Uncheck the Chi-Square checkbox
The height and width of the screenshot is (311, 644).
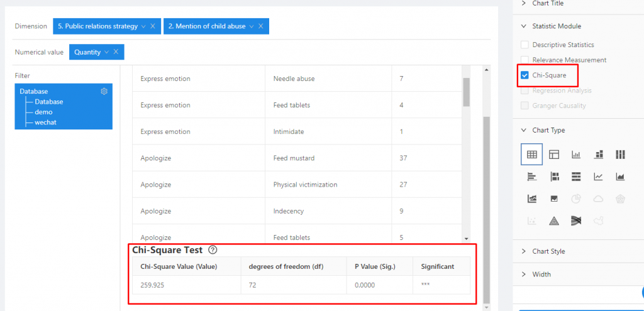coord(525,75)
